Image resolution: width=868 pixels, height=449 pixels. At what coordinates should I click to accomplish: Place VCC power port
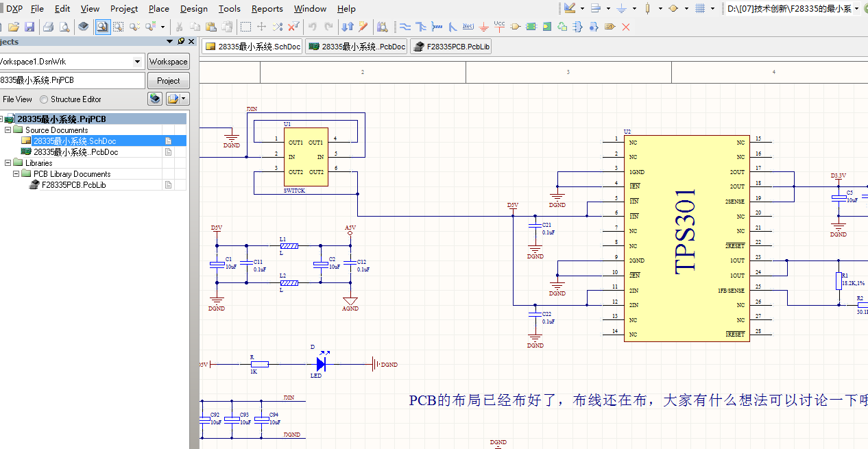pyautogui.click(x=498, y=27)
